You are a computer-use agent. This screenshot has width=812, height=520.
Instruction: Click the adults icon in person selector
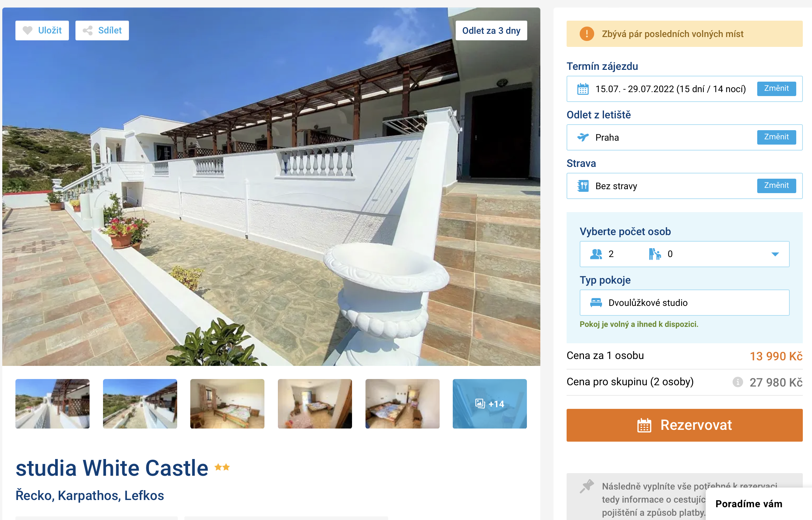(596, 254)
